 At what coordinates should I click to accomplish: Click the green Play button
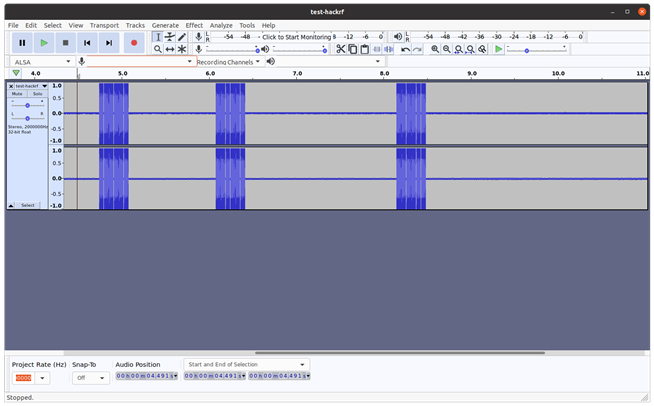click(44, 43)
